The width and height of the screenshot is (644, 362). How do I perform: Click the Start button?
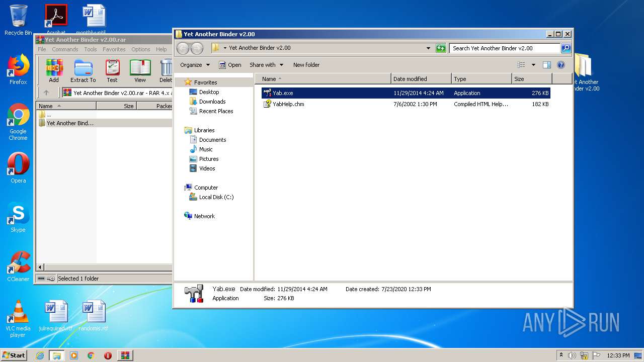click(14, 355)
